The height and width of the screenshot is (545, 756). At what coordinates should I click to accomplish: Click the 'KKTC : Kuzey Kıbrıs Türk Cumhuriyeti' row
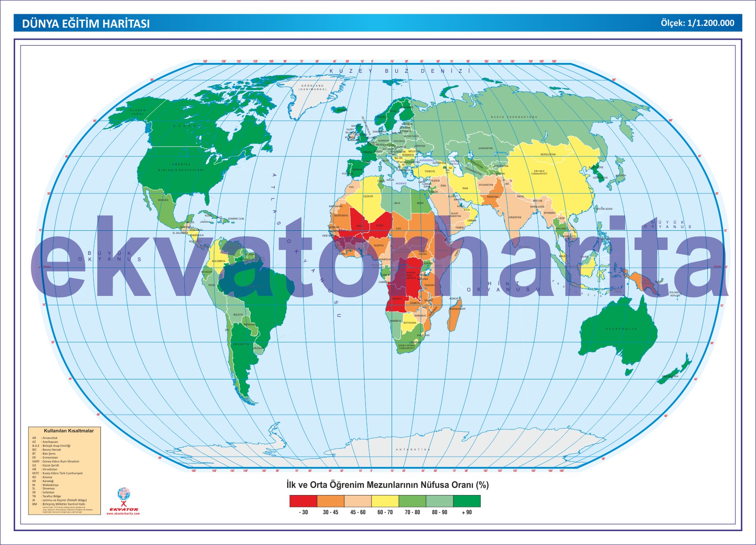[58, 473]
